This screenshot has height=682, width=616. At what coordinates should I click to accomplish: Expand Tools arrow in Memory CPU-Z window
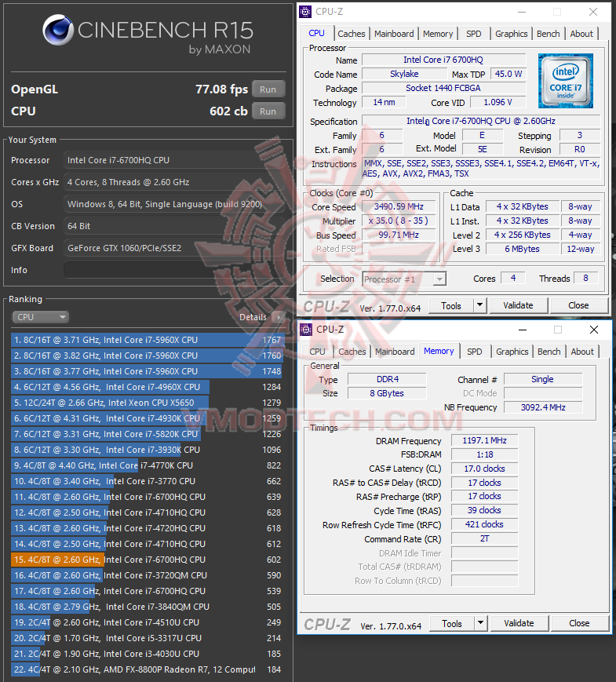point(481,623)
